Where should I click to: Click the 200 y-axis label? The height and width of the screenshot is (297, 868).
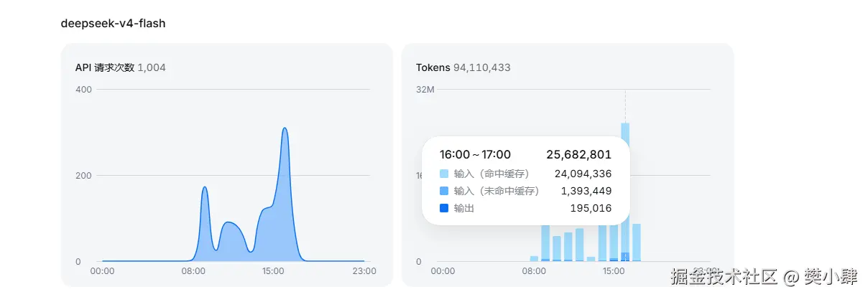tap(83, 175)
